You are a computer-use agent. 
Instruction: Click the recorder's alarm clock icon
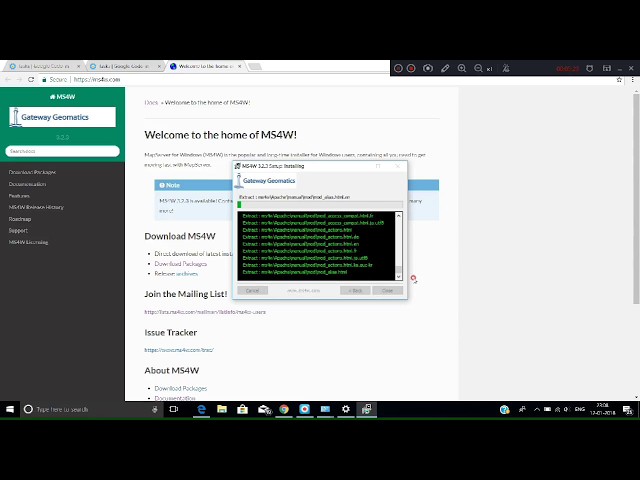coord(589,68)
